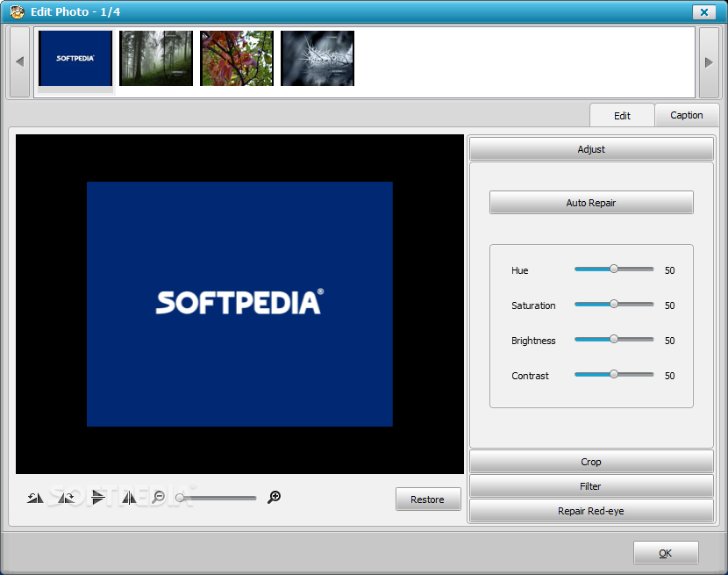The width and height of the screenshot is (728, 575).
Task: Click the Hue value 50
Action: coord(669,270)
